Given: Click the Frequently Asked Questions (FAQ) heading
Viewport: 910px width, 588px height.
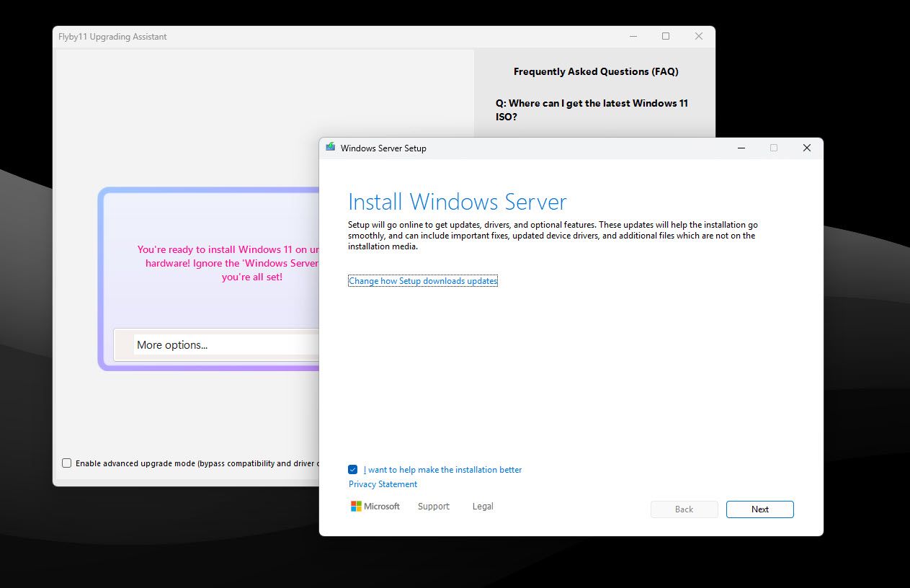Looking at the screenshot, I should point(596,71).
